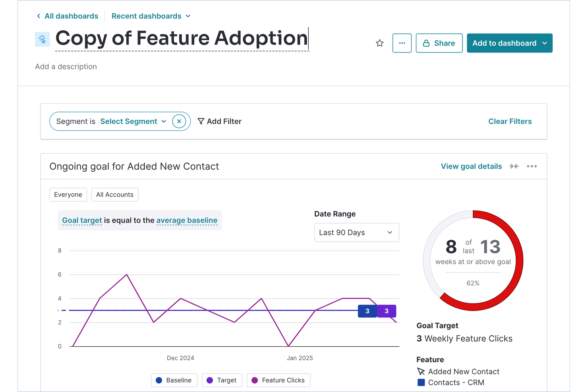Open View goal details

tap(471, 166)
